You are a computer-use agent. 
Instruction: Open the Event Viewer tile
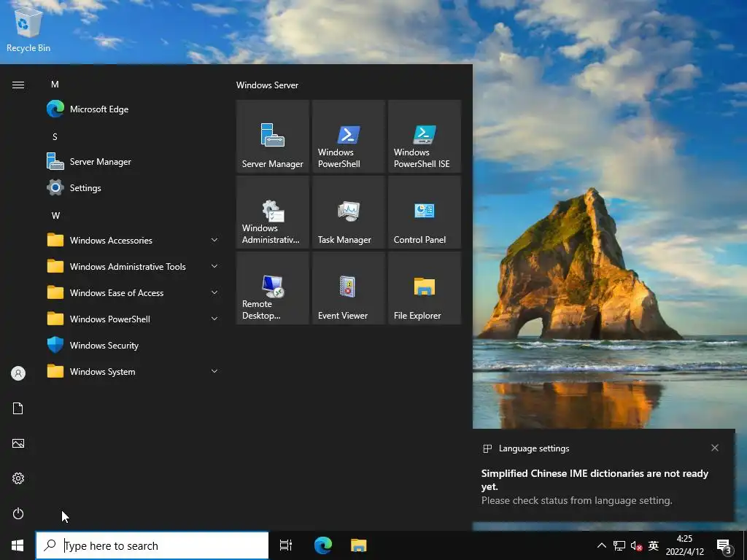pyautogui.click(x=348, y=288)
